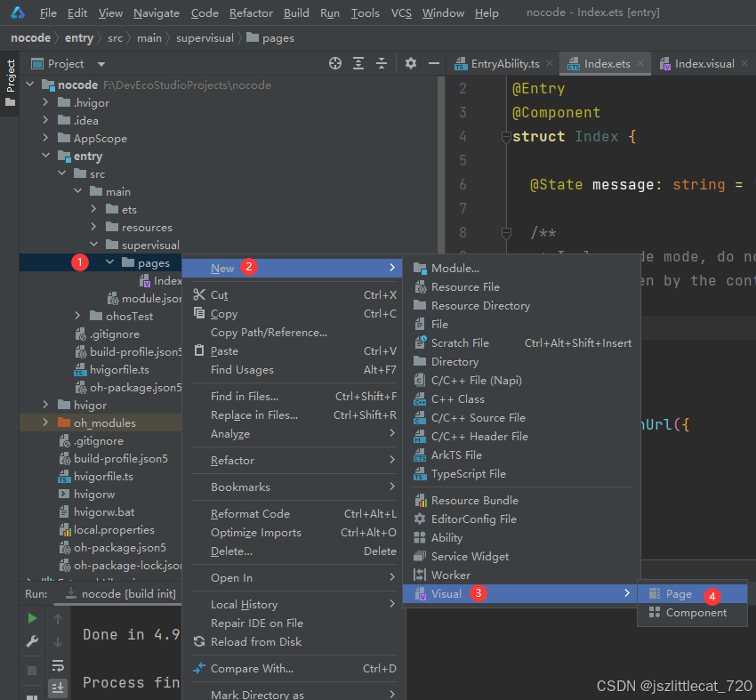Collapse the entry module folder

(45, 157)
